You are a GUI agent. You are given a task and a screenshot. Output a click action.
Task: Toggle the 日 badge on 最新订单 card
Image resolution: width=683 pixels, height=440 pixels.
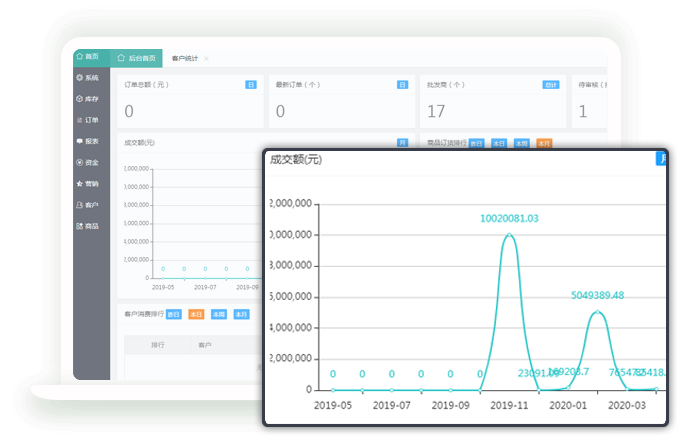pos(402,85)
